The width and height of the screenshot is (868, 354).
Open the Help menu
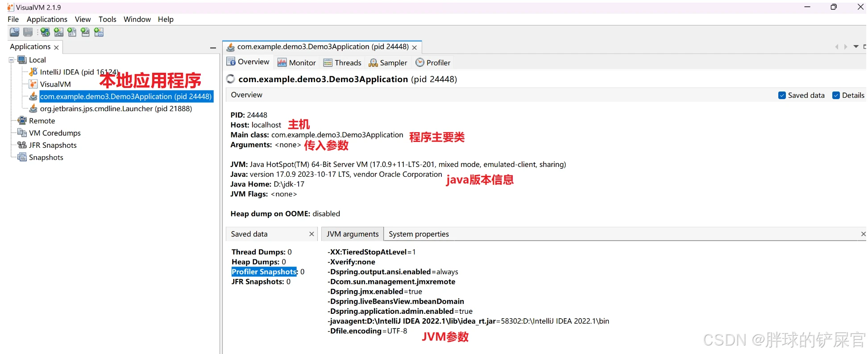pos(166,19)
